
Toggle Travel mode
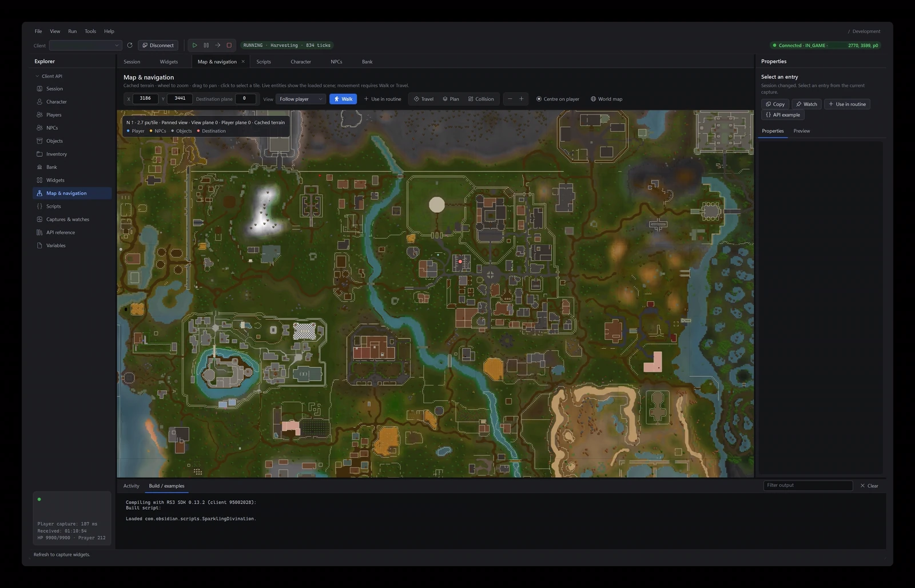pyautogui.click(x=424, y=99)
